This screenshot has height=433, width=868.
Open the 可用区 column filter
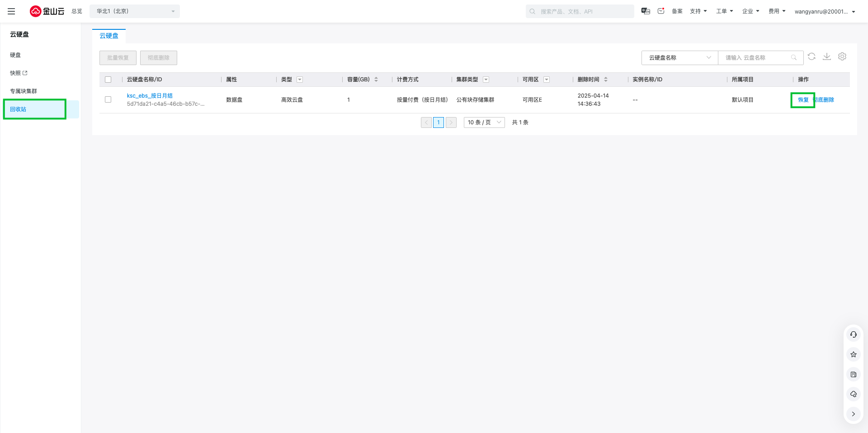(x=547, y=80)
